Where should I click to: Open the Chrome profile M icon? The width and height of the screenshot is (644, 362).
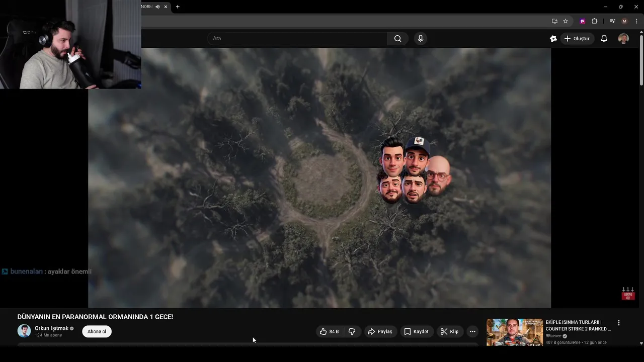[x=624, y=21]
